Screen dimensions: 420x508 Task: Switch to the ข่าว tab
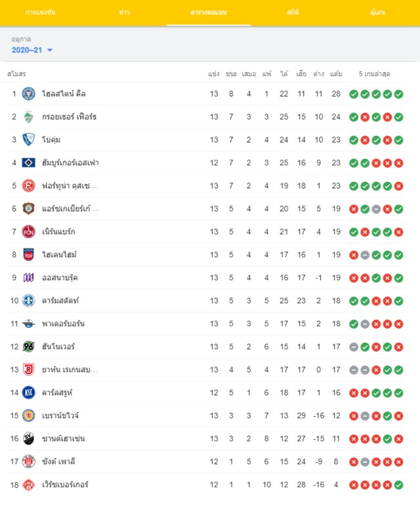point(124,12)
